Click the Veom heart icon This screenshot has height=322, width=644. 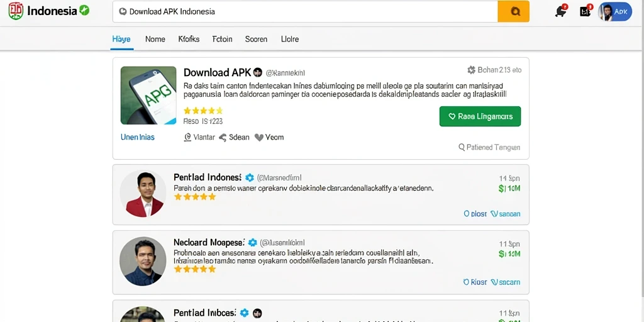click(x=258, y=138)
